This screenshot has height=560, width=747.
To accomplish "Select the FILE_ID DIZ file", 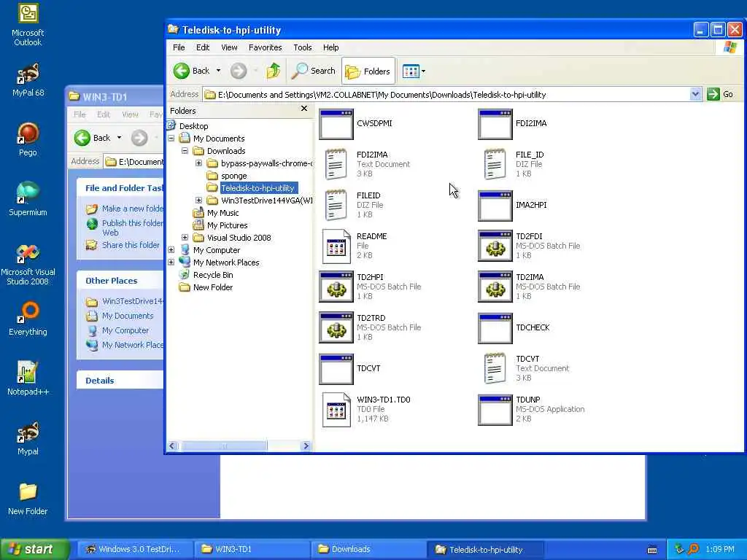I will pos(514,164).
